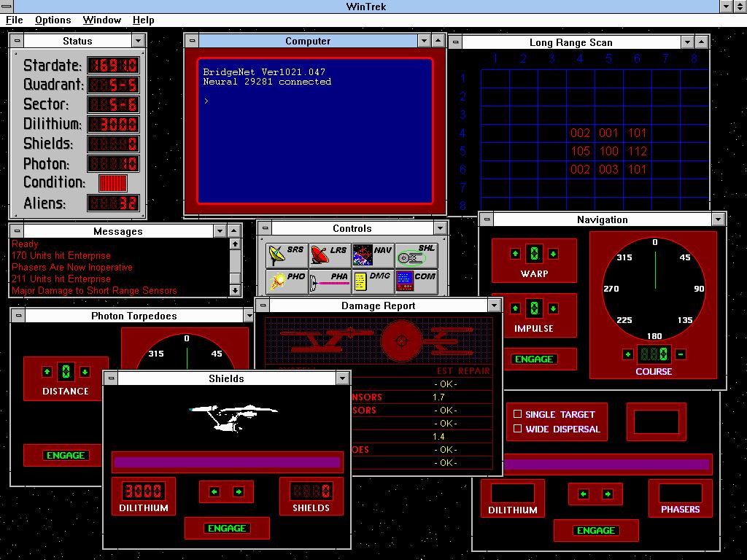
Task: Open the Shields window control menu box
Action: coord(111,378)
